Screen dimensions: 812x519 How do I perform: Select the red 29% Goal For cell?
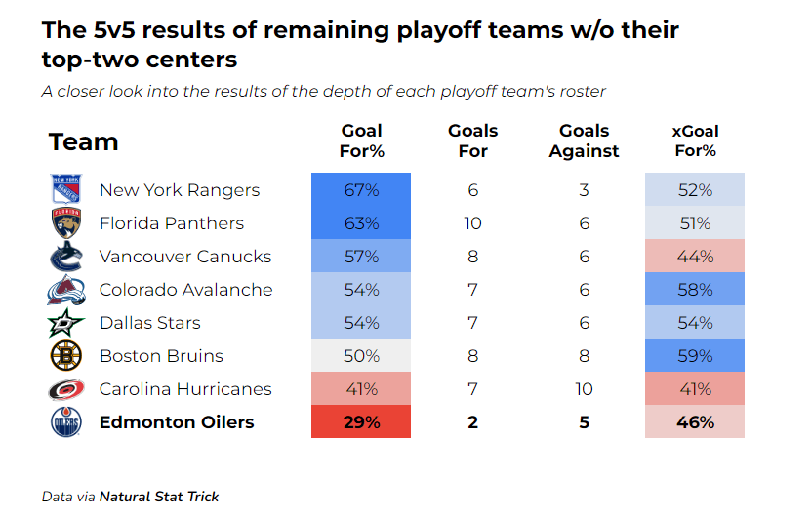[361, 422]
